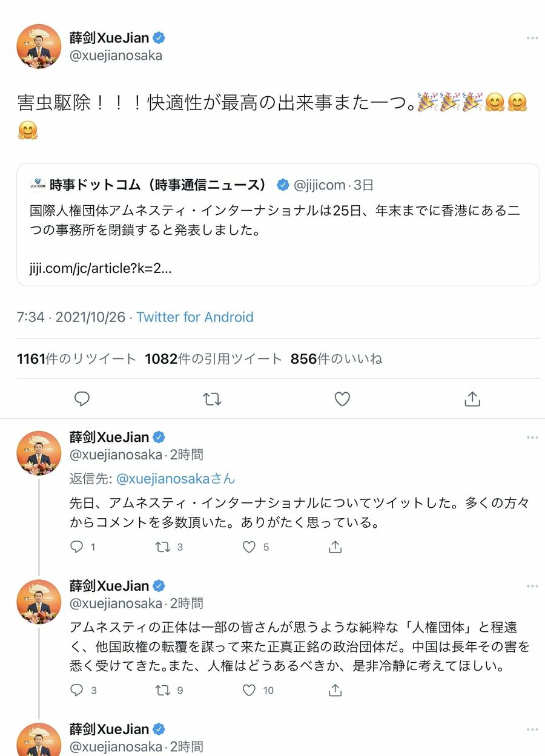Retweet the reply with 3 retweets
545x756 pixels.
click(163, 547)
